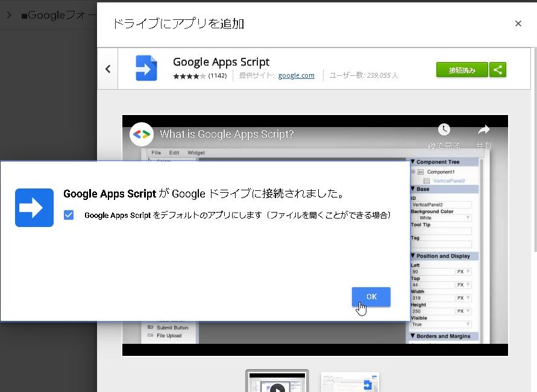Open the Background Color White dropdown

[441, 218]
